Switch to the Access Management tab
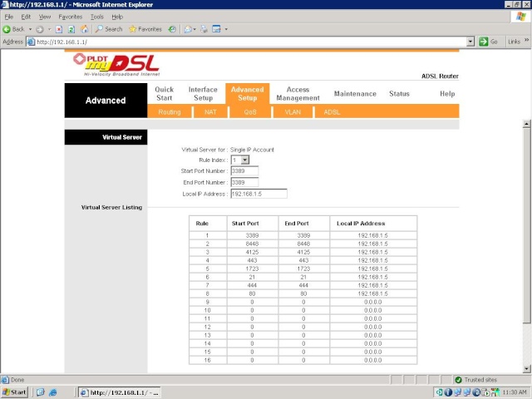Screen dimensions: 532x399 (x=298, y=94)
